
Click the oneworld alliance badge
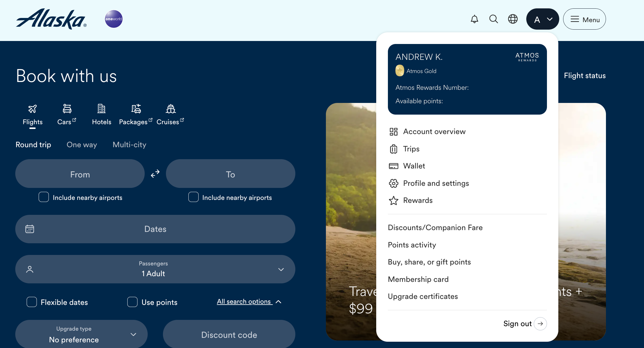[114, 19]
